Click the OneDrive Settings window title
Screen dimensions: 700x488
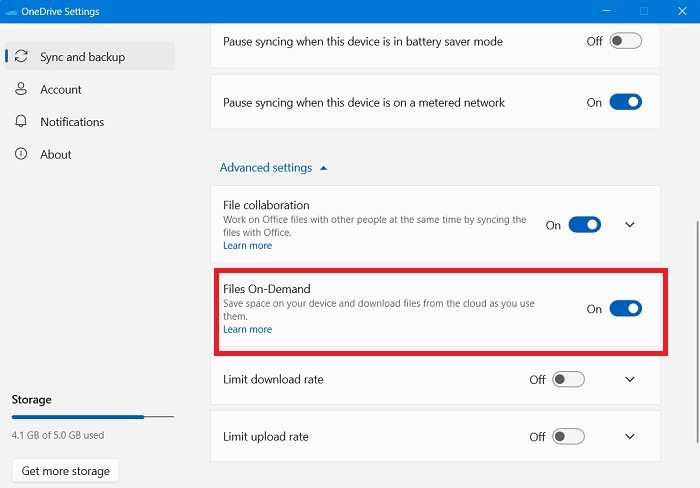point(60,12)
